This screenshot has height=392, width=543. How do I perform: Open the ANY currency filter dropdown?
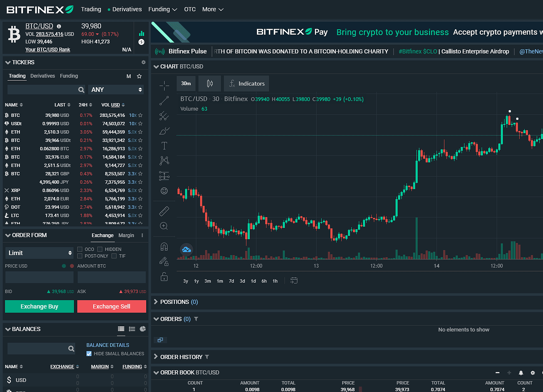pos(116,90)
